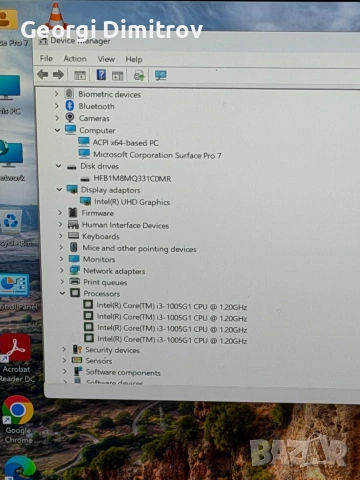Collapse the Processors chevron
Screen dimensions: 360x480
tap(62, 293)
